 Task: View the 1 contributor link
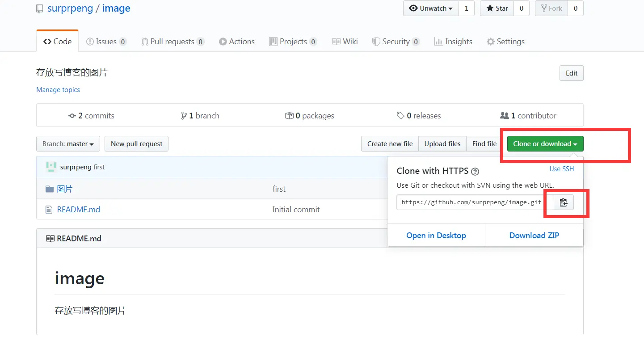pyautogui.click(x=528, y=116)
